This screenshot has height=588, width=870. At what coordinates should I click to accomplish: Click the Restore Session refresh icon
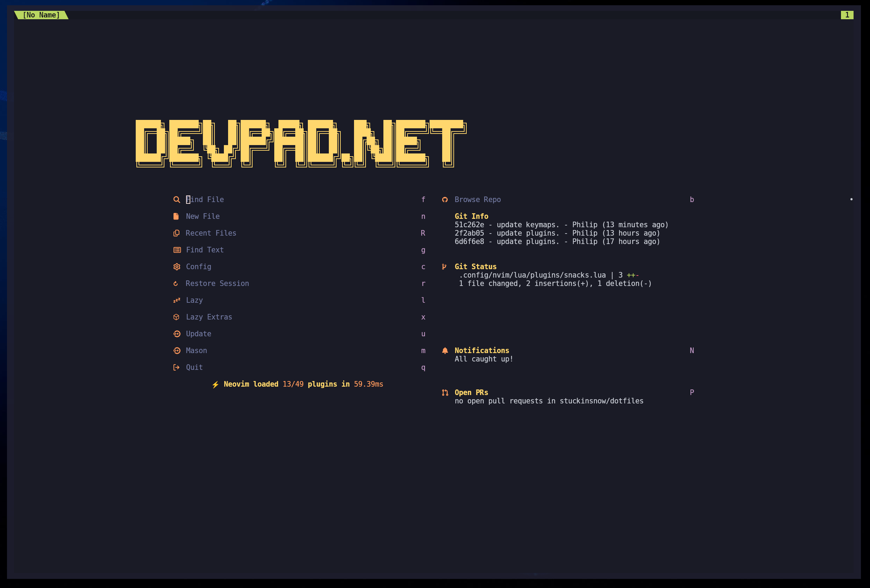pyautogui.click(x=177, y=284)
